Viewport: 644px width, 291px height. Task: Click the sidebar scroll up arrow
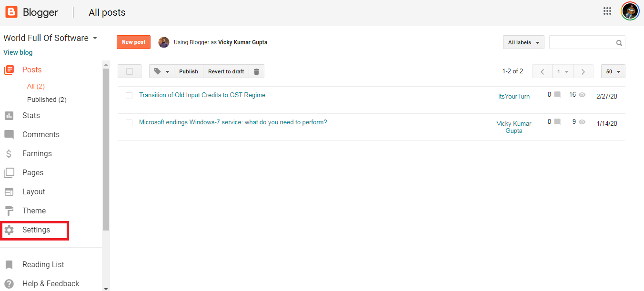(x=106, y=64)
